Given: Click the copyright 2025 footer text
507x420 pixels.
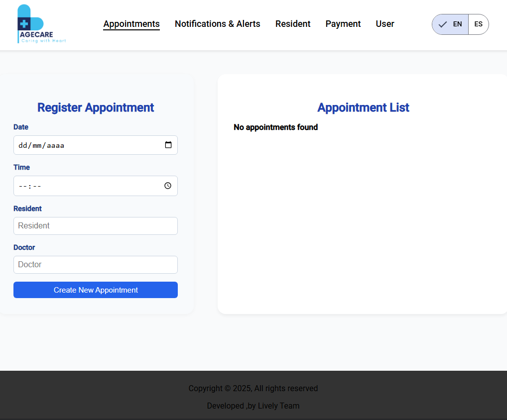Looking at the screenshot, I should point(253,388).
